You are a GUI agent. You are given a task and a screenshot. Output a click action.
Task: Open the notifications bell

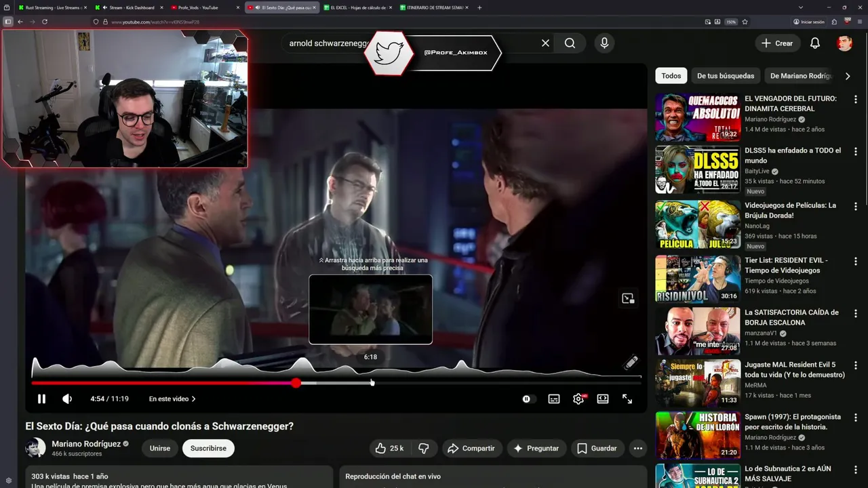click(815, 43)
